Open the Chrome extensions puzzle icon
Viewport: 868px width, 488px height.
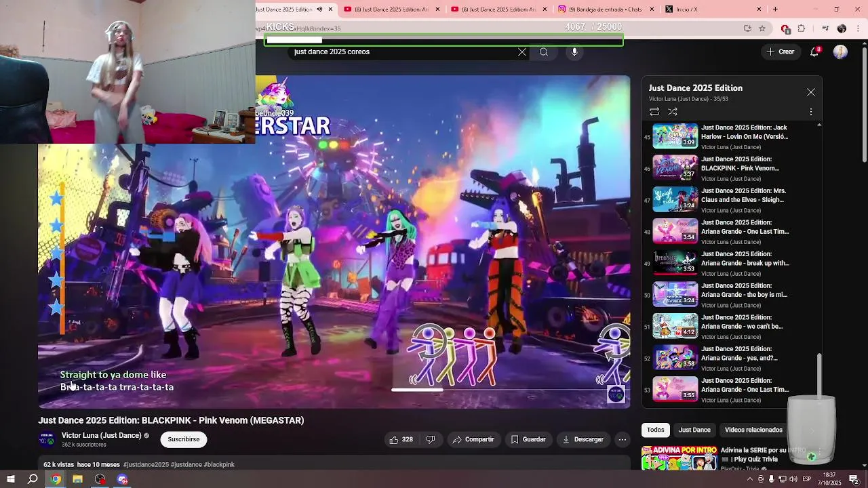802,28
